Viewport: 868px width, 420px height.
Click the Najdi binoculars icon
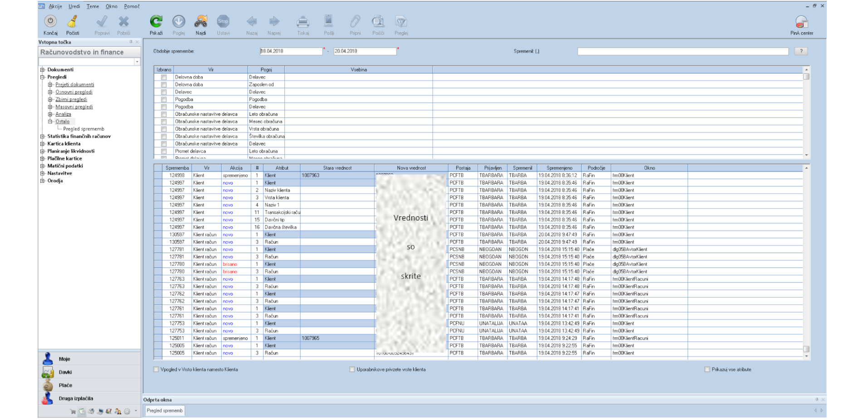pyautogui.click(x=201, y=21)
